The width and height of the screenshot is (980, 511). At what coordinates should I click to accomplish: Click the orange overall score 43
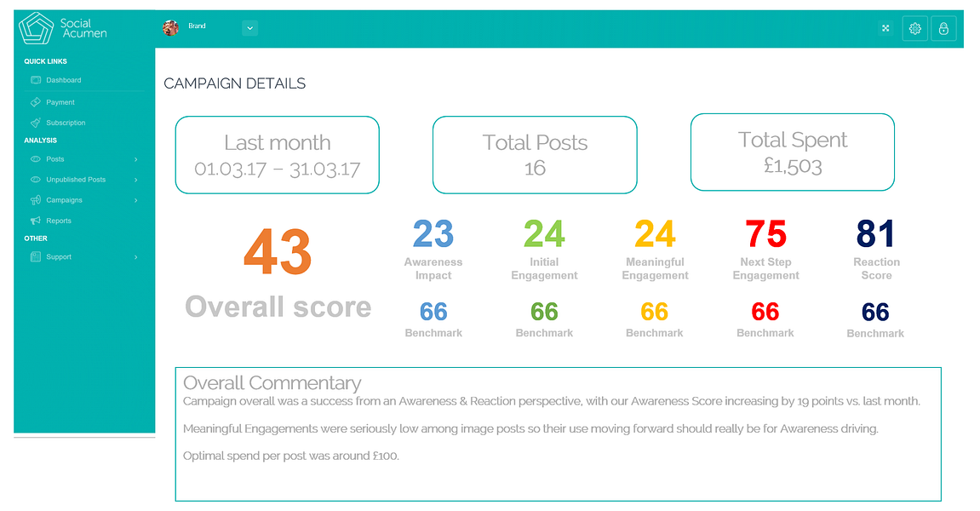coord(278,251)
